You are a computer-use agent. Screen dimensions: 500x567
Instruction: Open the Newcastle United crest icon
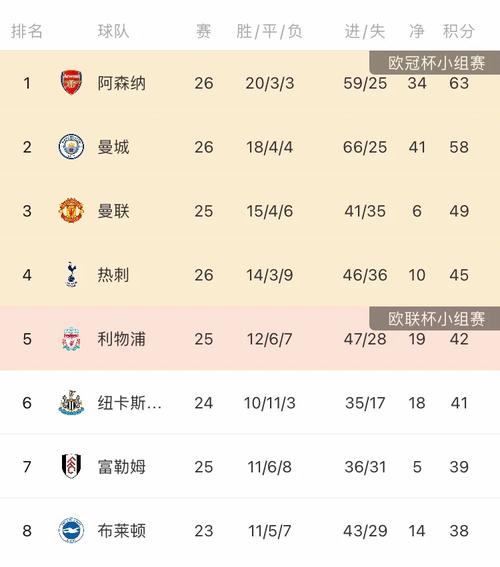coord(71,402)
